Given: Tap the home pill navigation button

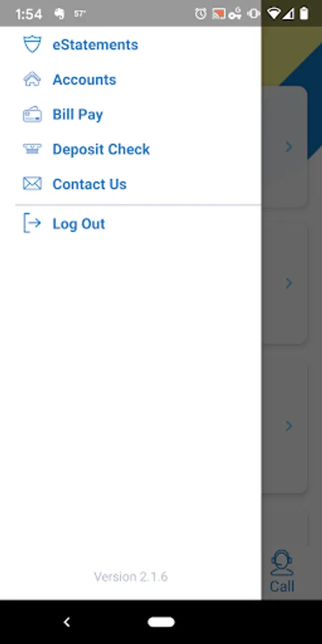Looking at the screenshot, I should (161, 622).
